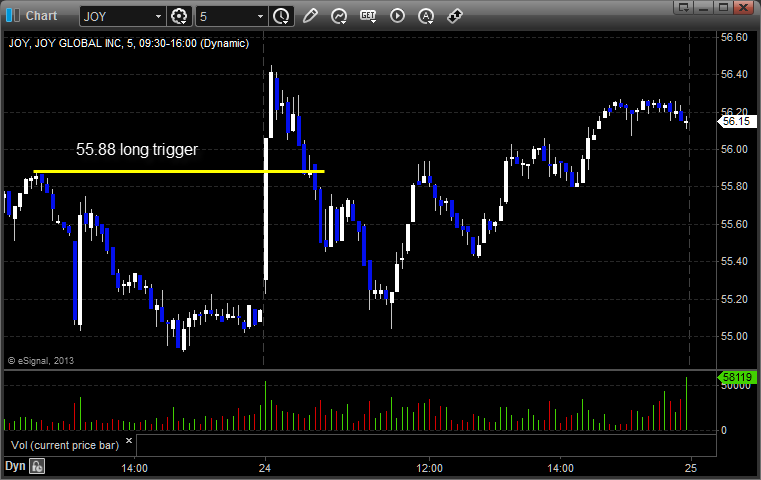Select the '55.88 long trigger' text label
The width and height of the screenshot is (761, 480).
tap(137, 149)
